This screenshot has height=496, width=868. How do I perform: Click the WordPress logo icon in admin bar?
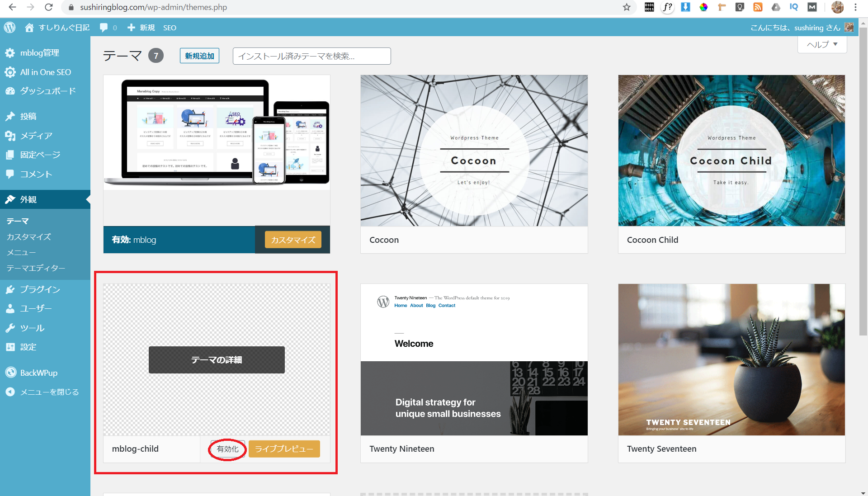tap(9, 28)
